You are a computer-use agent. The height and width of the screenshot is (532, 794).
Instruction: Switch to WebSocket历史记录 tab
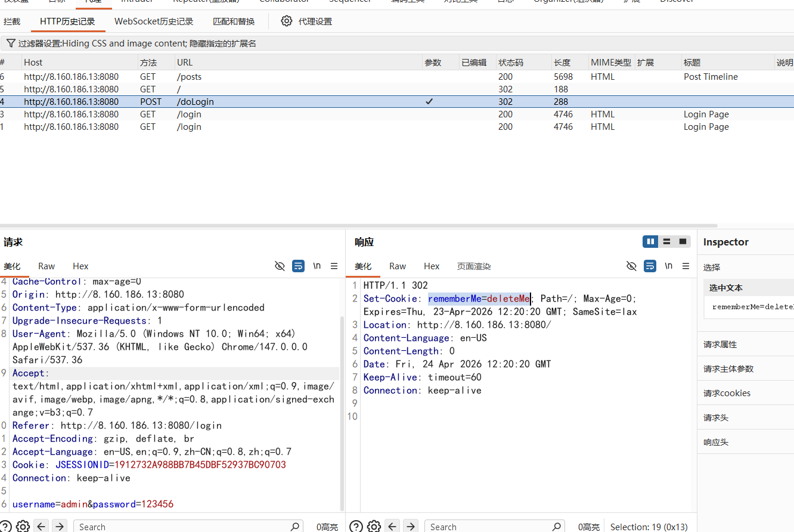coord(154,21)
